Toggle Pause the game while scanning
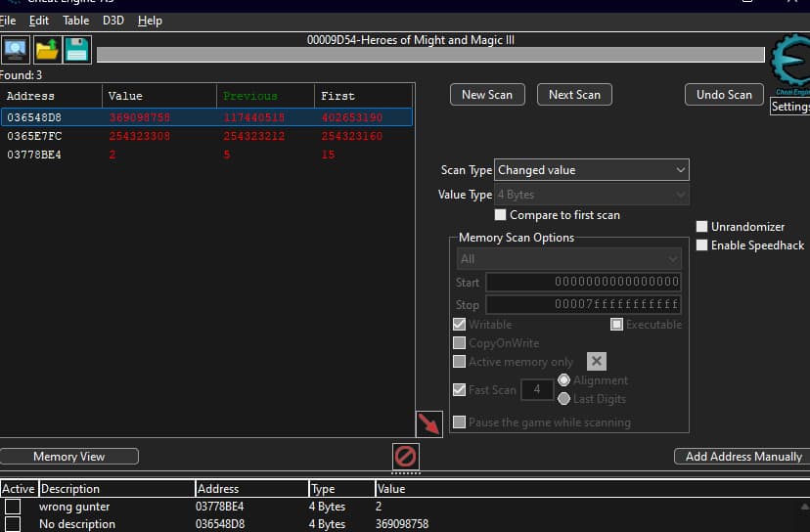The height and width of the screenshot is (532, 810). coord(459,422)
